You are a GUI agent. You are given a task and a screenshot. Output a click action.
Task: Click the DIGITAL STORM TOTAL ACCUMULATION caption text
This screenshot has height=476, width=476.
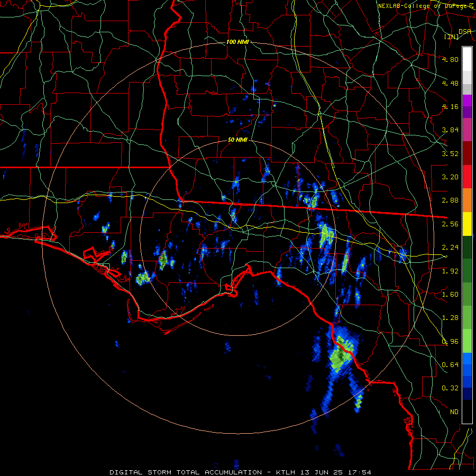(x=186, y=472)
